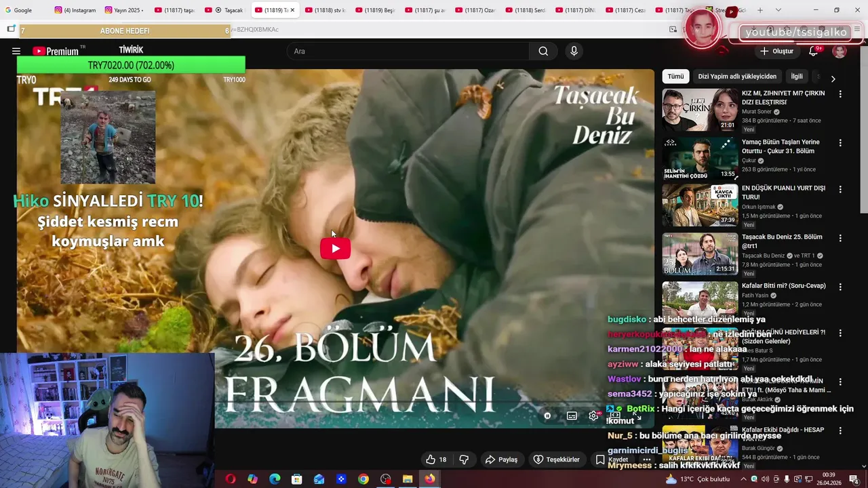Image resolution: width=868 pixels, height=488 pixels.
Task: Launch Copilot from the taskbar
Action: [x=252, y=479]
